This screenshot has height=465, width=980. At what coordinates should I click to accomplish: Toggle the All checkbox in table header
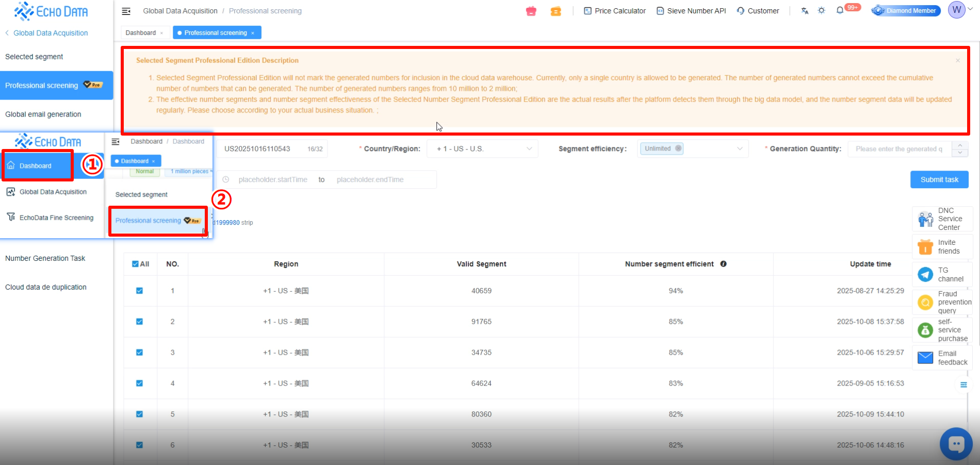(135, 264)
